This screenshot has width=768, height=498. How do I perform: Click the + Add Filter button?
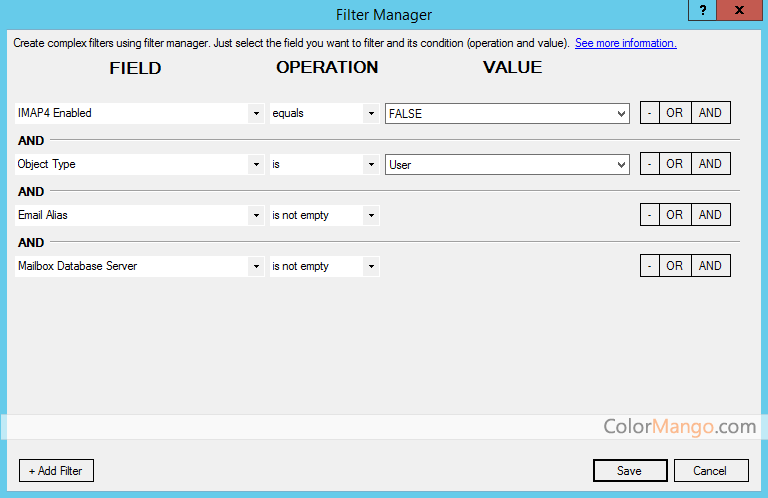point(56,471)
